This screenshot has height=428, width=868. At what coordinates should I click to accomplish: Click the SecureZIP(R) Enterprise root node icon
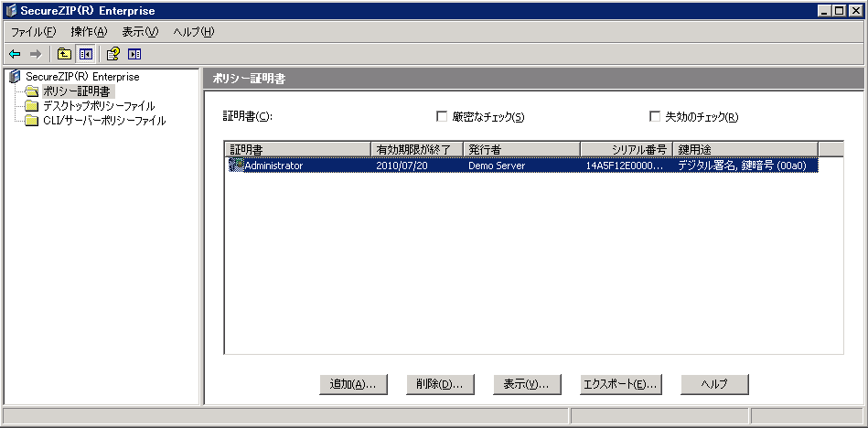tap(16, 77)
